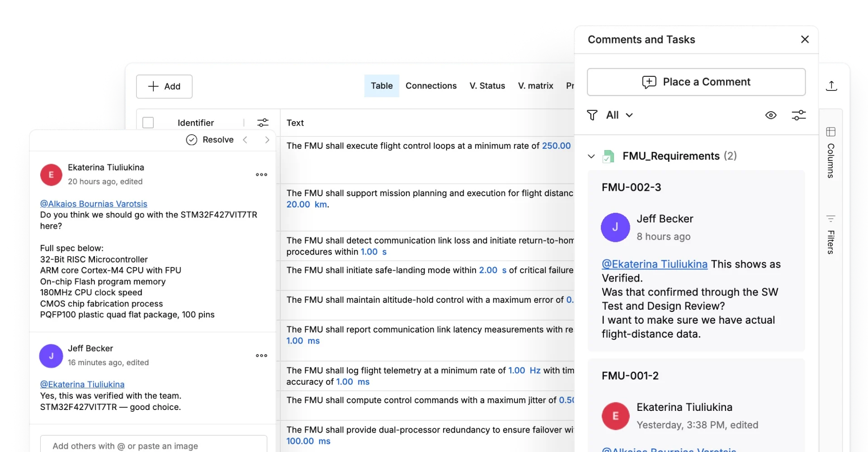The image size is (868, 452).
Task: Open the All comments filter dropdown
Action: (x=619, y=115)
